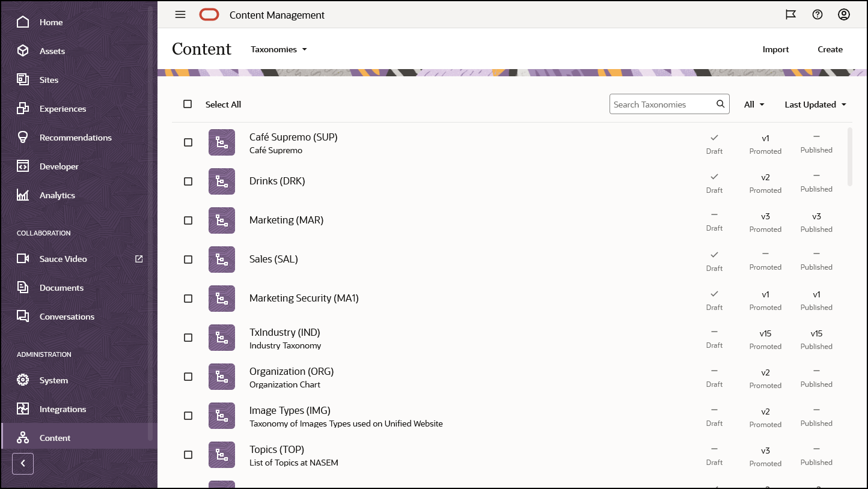Check the TxIndustry (IND) checkbox
Screen dimensions: 868x489
click(x=188, y=338)
